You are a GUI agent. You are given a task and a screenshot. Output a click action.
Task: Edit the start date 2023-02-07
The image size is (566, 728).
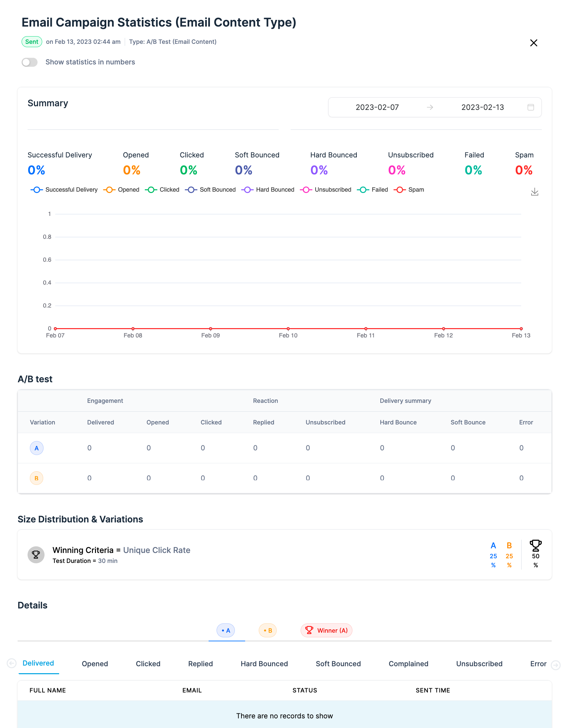[x=377, y=107]
